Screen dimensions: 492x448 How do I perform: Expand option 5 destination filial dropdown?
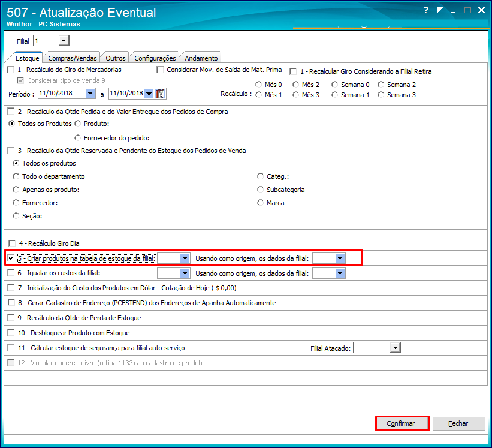tap(185, 258)
